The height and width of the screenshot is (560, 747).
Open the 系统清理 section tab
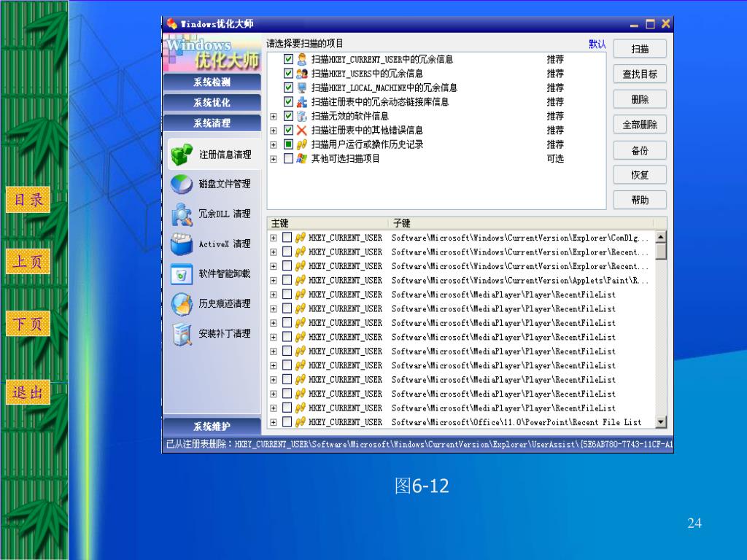[x=212, y=122]
